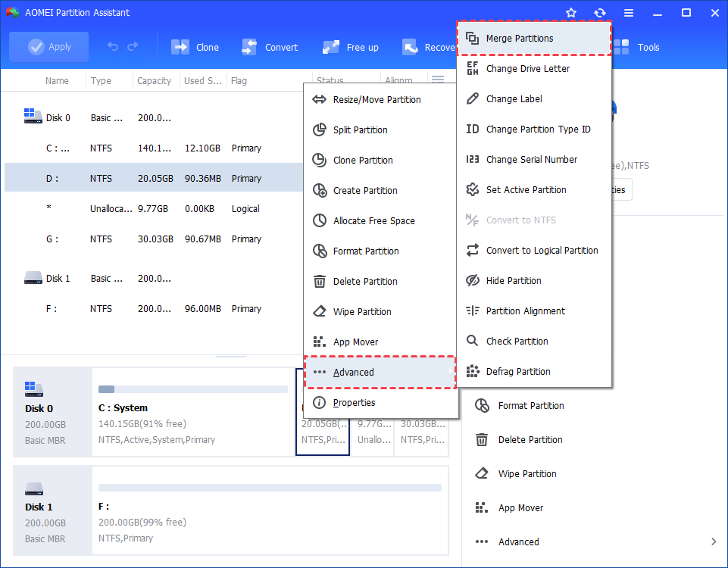Select the D: partition row in list
Screen dimensions: 728x568
tap(154, 178)
